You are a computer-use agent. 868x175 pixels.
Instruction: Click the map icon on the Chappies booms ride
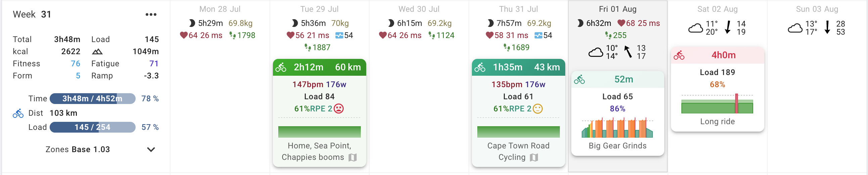[352, 157]
